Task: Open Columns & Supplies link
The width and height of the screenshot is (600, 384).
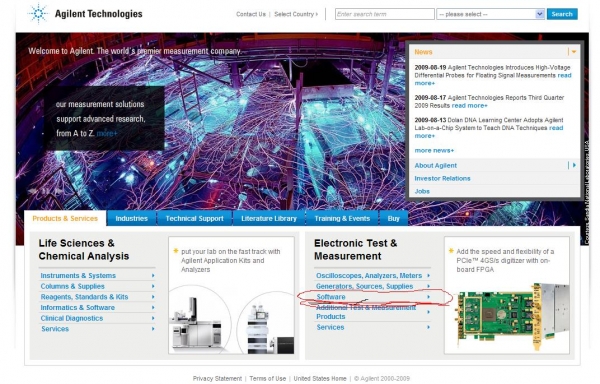Action: click(x=72, y=286)
